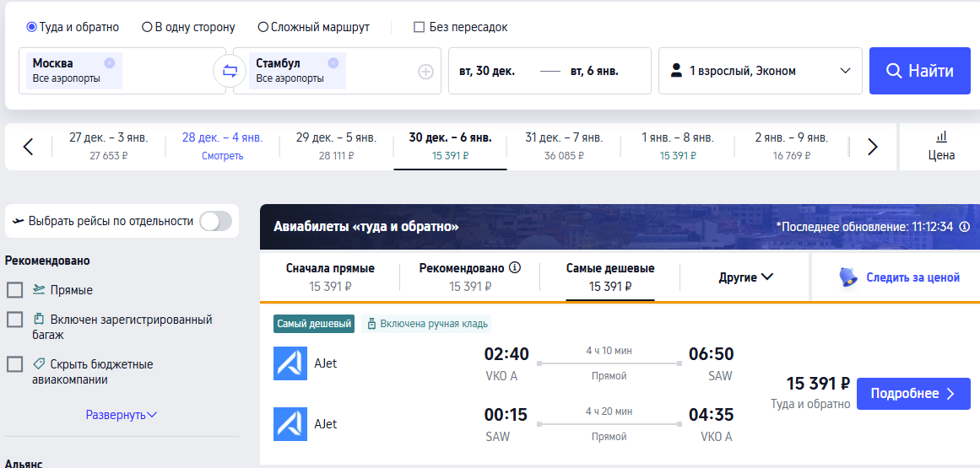Click Смотреть under 28 дек. – 4 янв.
The width and height of the screenshot is (980, 468).
click(223, 156)
